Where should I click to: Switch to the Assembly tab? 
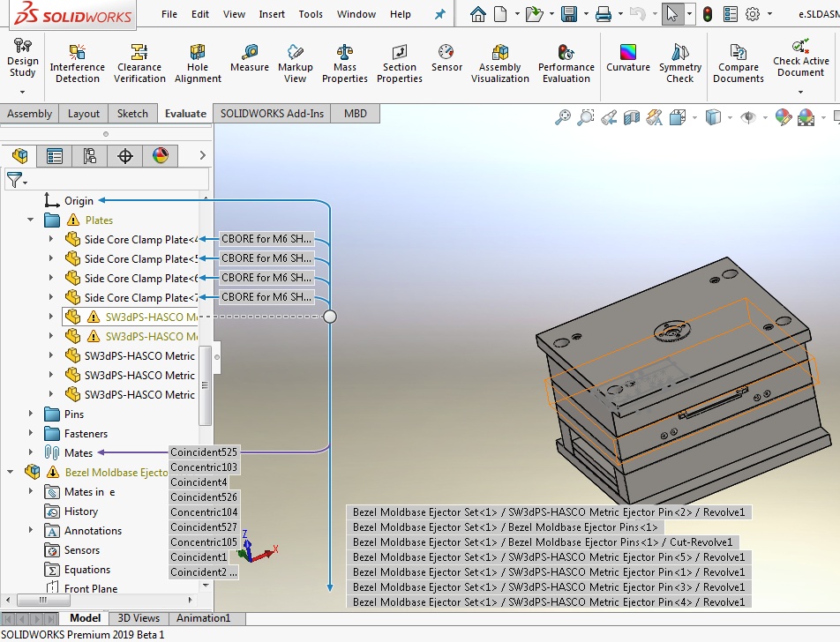coord(29,114)
